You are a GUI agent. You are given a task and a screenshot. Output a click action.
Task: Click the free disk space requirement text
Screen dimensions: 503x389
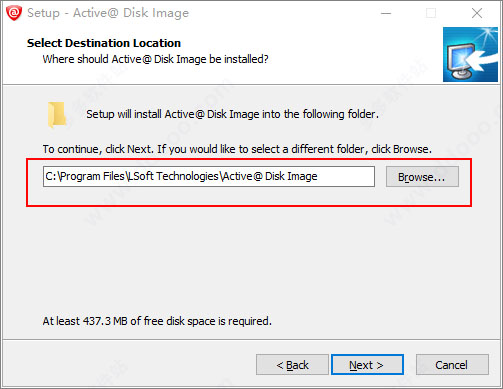157,321
